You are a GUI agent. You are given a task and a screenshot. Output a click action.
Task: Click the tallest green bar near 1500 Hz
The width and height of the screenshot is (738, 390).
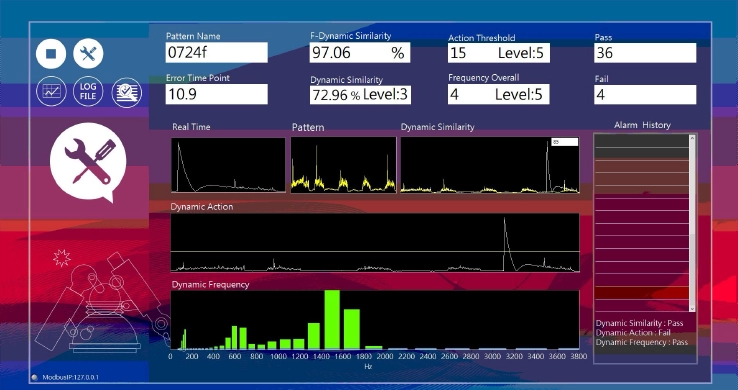click(x=332, y=319)
